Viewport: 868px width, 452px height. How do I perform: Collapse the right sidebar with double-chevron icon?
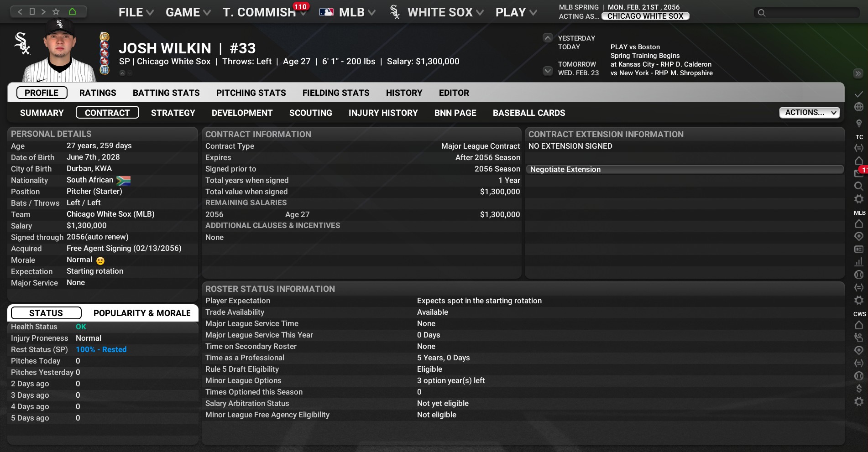click(x=858, y=73)
